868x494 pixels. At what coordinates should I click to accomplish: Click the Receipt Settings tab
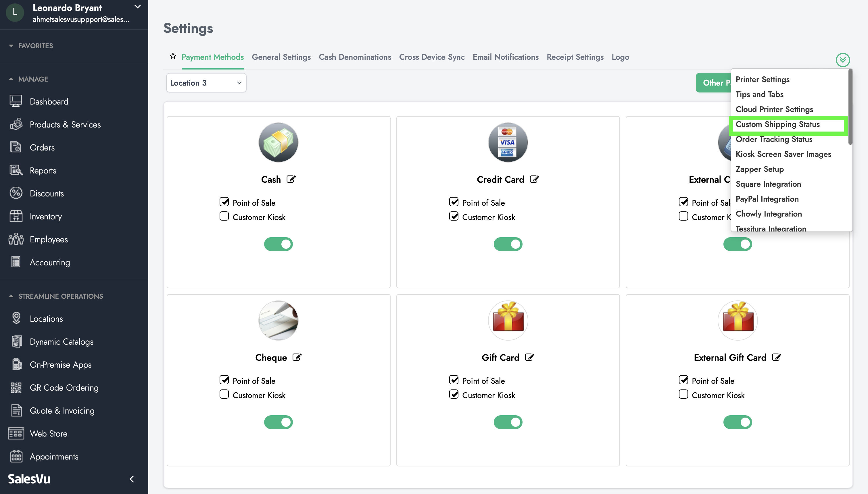pos(575,57)
